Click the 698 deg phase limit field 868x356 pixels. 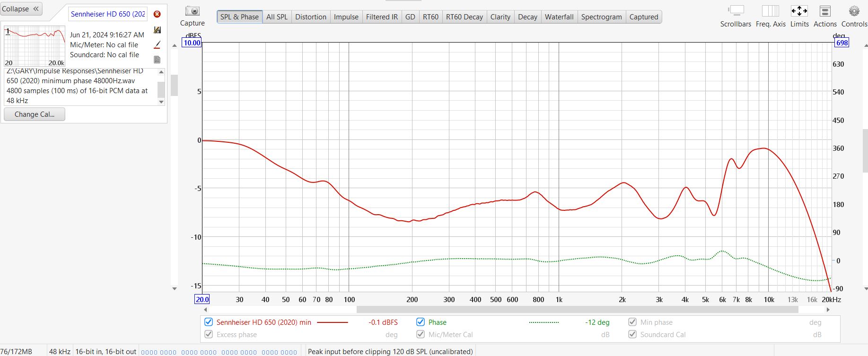pos(842,43)
